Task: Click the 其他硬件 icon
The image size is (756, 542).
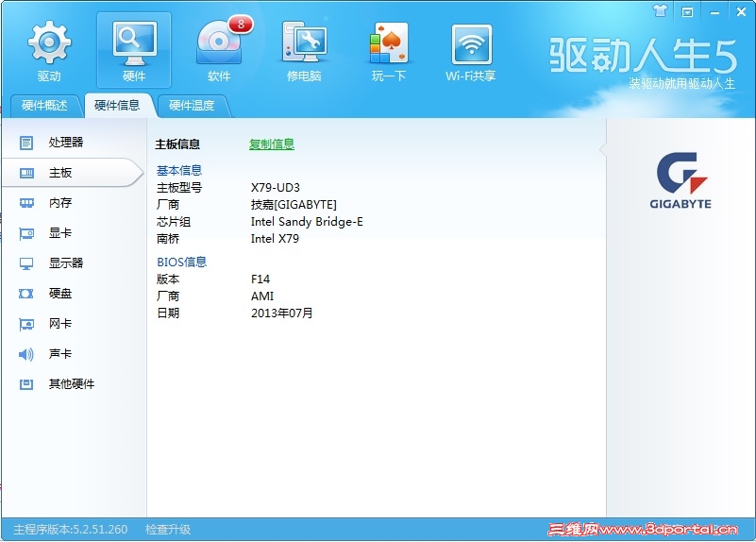Action: (x=26, y=384)
